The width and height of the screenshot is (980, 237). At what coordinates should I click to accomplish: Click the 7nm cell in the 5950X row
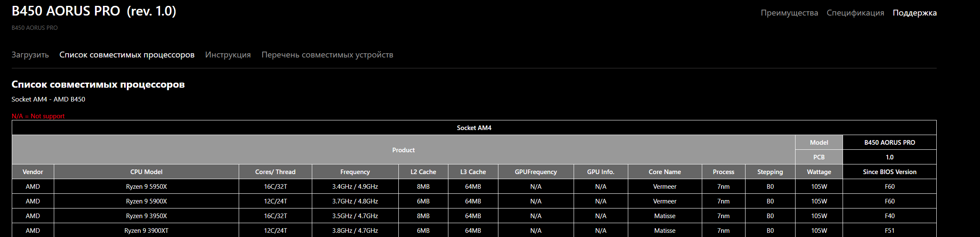723,187
